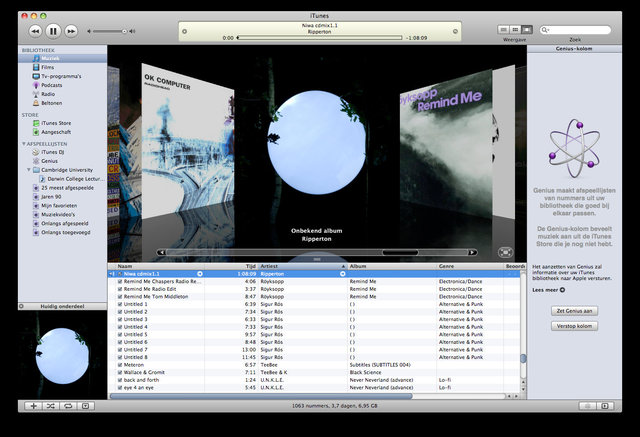Toggle shuffle button in bottom bar
640x437 pixels.
pyautogui.click(x=51, y=406)
